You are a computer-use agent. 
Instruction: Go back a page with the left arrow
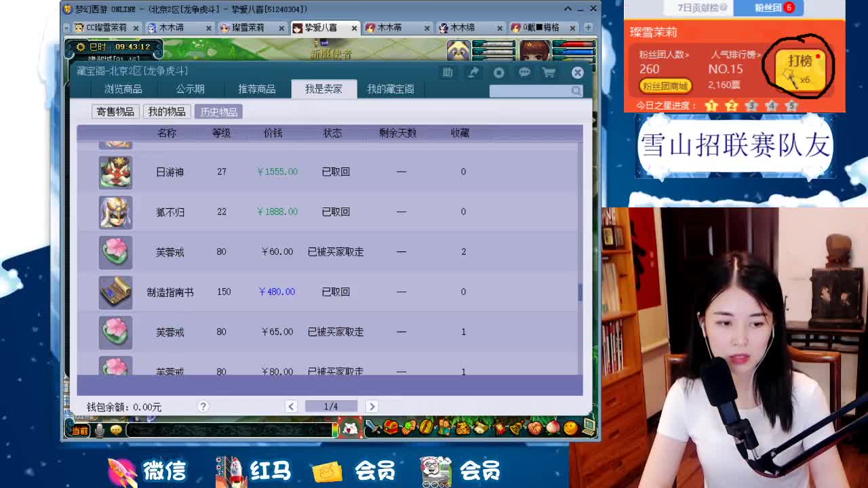point(292,405)
